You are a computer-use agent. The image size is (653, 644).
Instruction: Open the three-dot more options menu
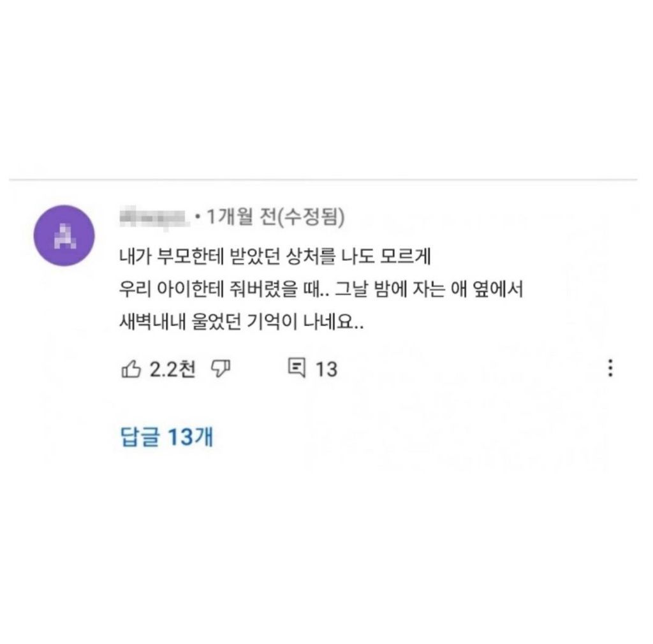pyautogui.click(x=610, y=368)
